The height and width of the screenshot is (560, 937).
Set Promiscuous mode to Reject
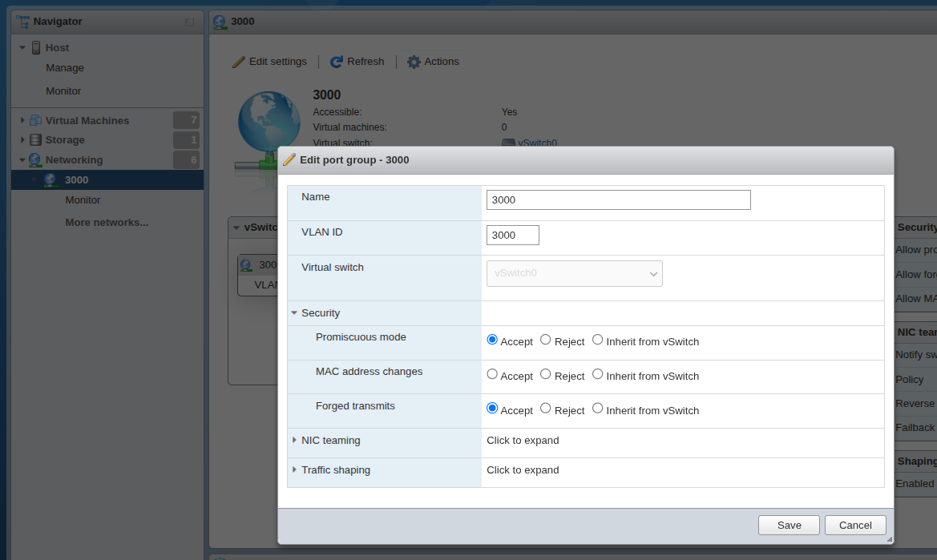click(x=546, y=340)
